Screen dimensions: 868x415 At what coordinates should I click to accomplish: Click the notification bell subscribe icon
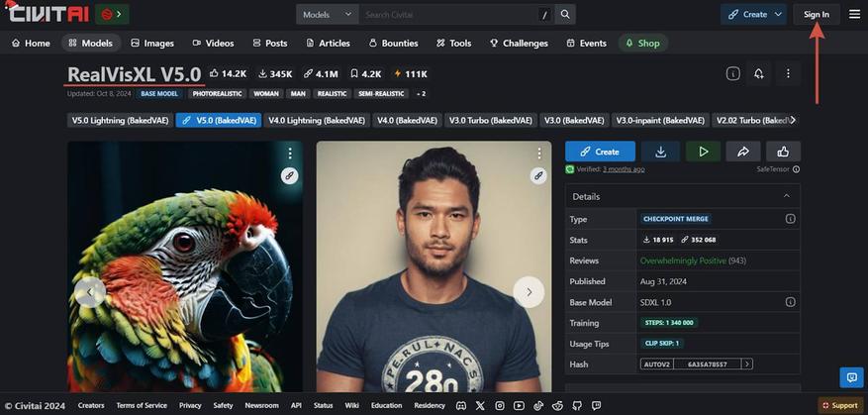759,73
